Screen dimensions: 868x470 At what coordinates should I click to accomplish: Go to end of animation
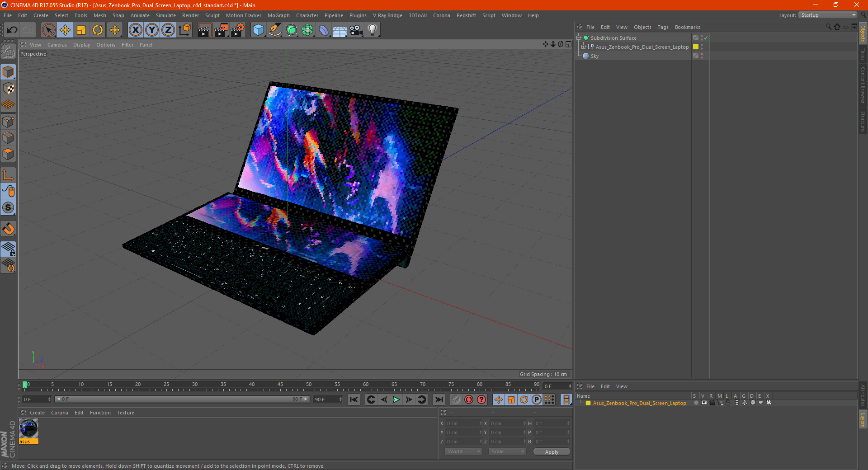(x=439, y=399)
